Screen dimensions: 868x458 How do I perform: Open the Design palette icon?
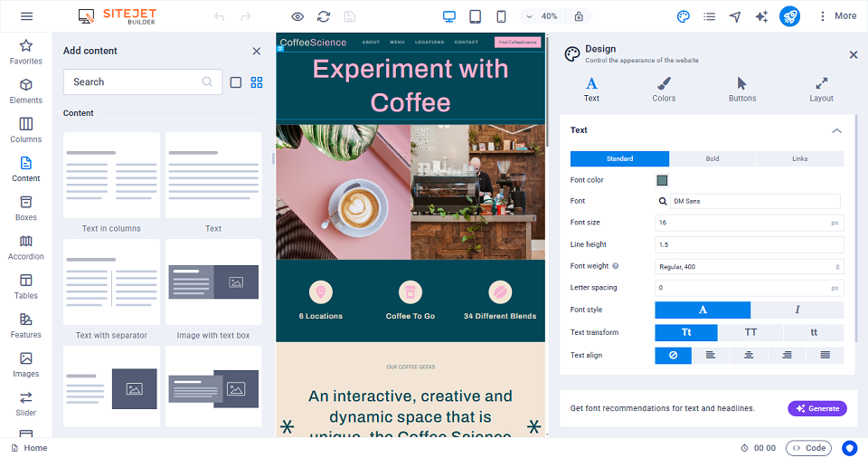click(x=684, y=16)
